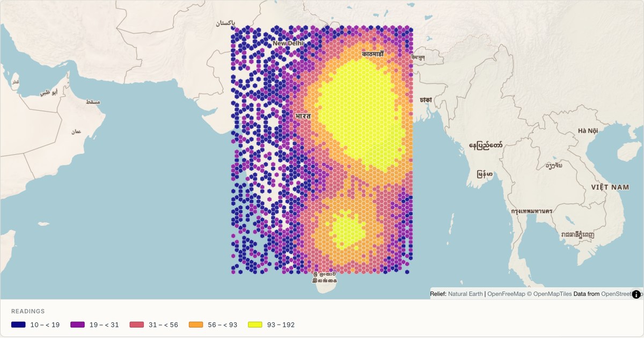
Task: Toggle the map attribution info icon
Action: pos(636,294)
